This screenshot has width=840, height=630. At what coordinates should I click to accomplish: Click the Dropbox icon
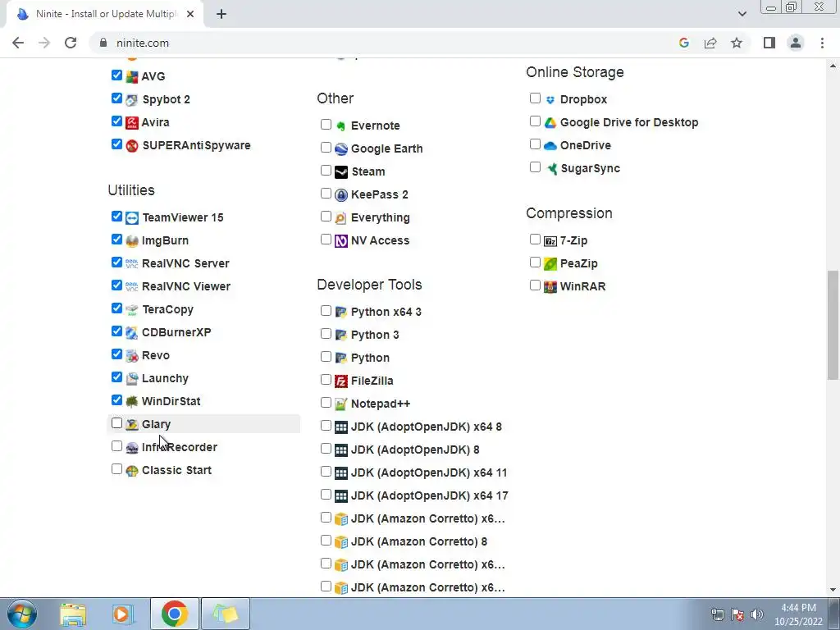click(x=550, y=99)
